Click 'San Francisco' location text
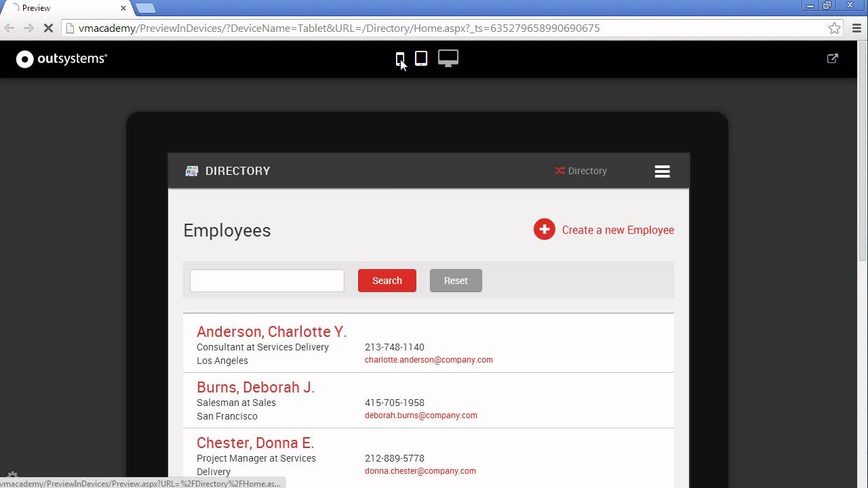The width and height of the screenshot is (868, 488). 227,416
